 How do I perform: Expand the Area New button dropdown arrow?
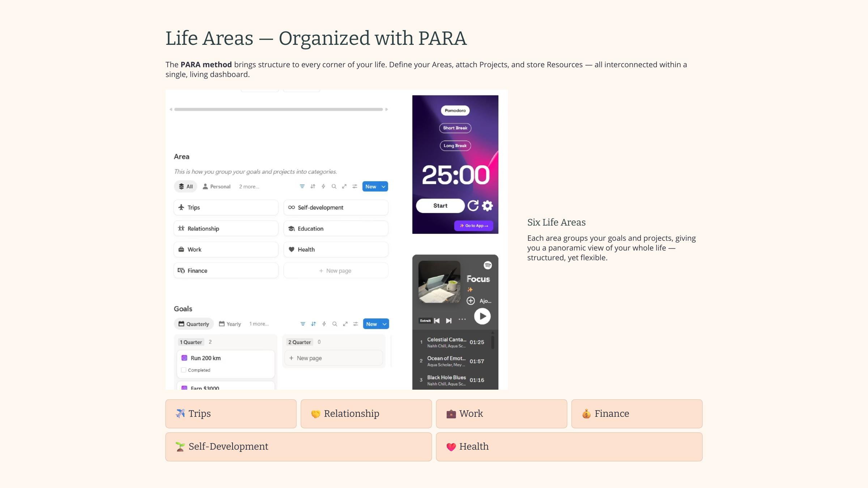click(x=383, y=187)
